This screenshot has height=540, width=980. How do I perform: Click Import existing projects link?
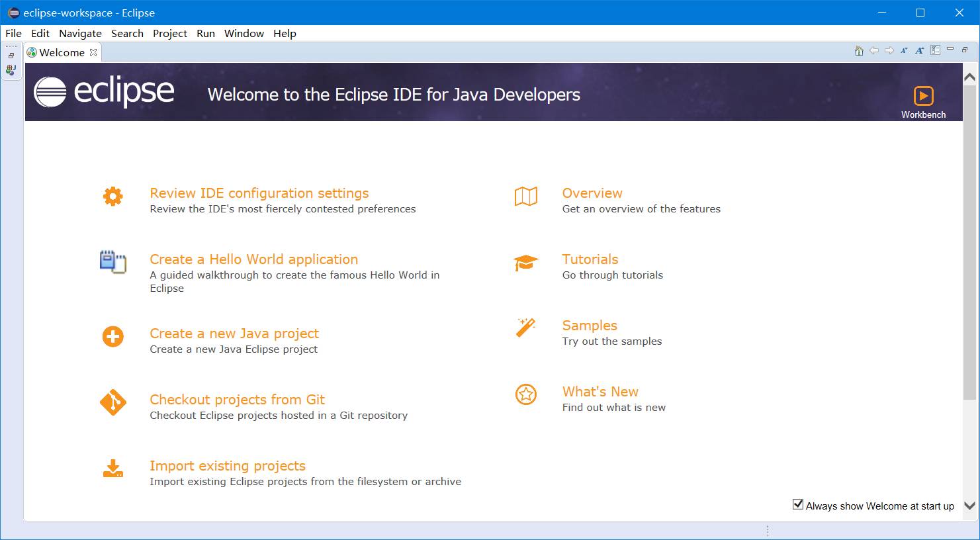228,466
